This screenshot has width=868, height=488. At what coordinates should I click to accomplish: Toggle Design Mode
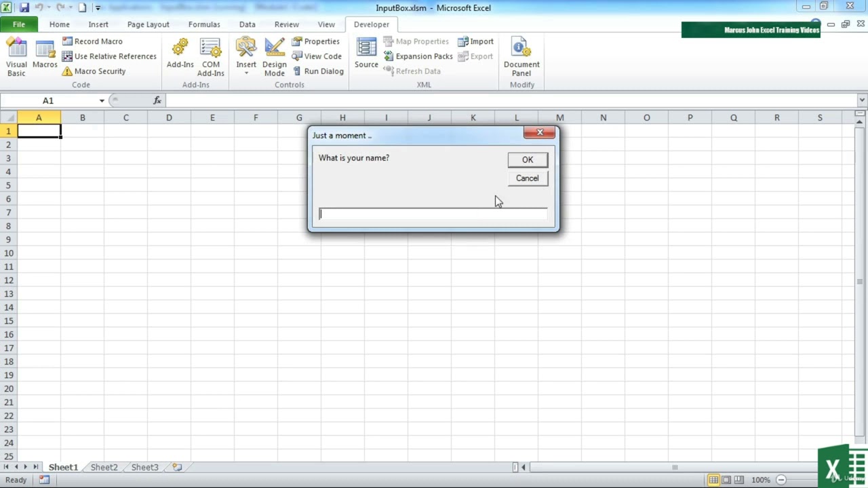point(275,58)
